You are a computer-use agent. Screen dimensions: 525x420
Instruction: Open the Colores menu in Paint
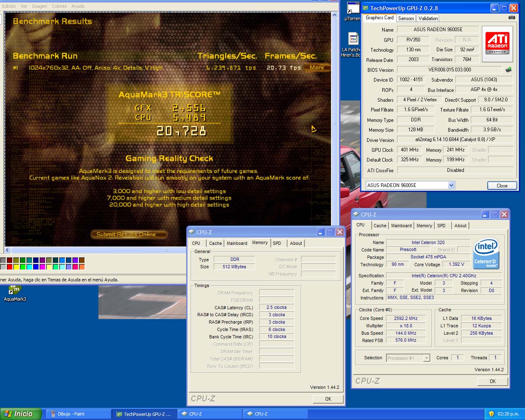tap(59, 6)
